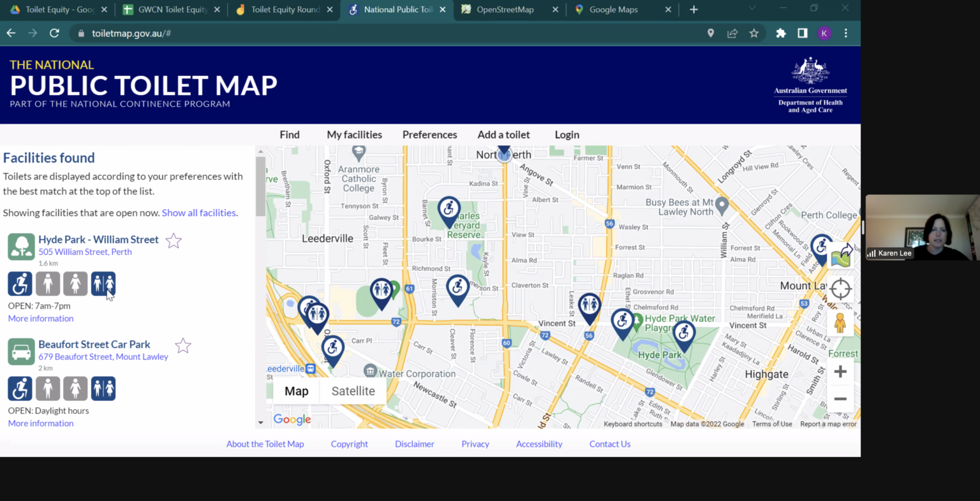Favorite Beaufort Street Car Park with star

pyautogui.click(x=183, y=345)
